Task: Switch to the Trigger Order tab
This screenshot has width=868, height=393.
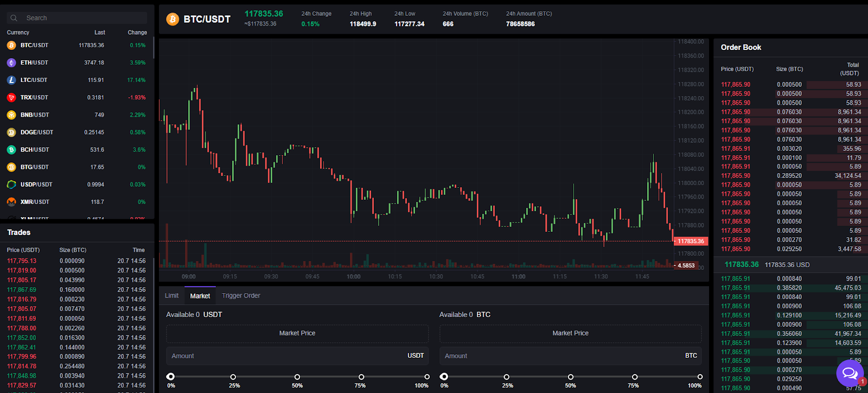Action: tap(241, 296)
